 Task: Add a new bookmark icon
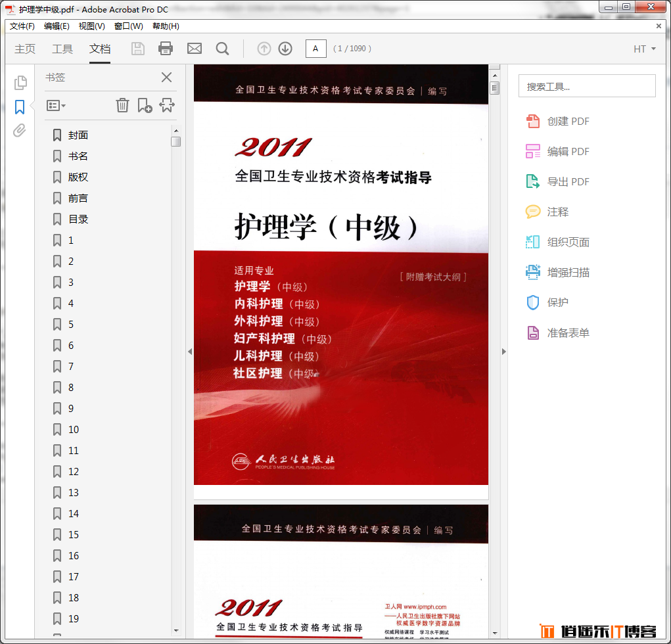click(x=145, y=105)
